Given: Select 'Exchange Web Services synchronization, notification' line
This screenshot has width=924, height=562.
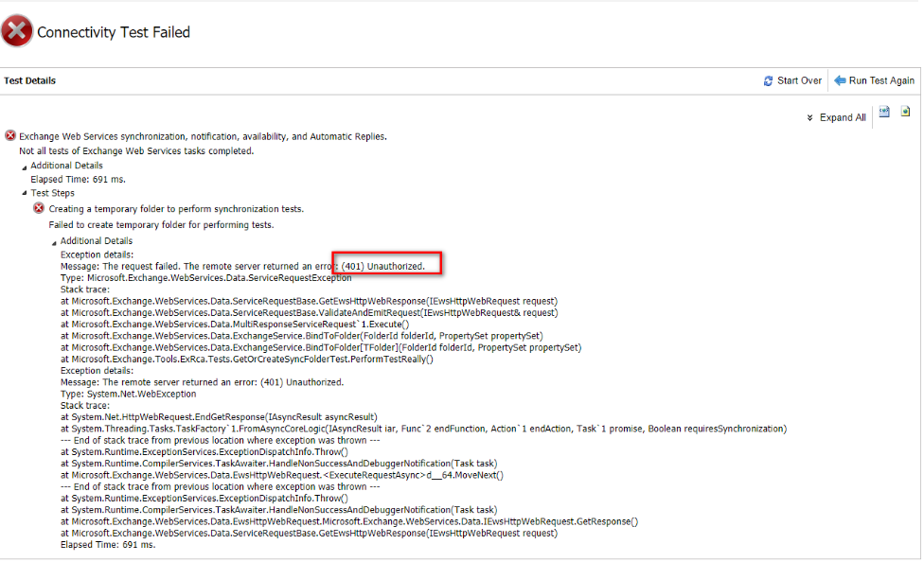Looking at the screenshot, I should pos(203,136).
